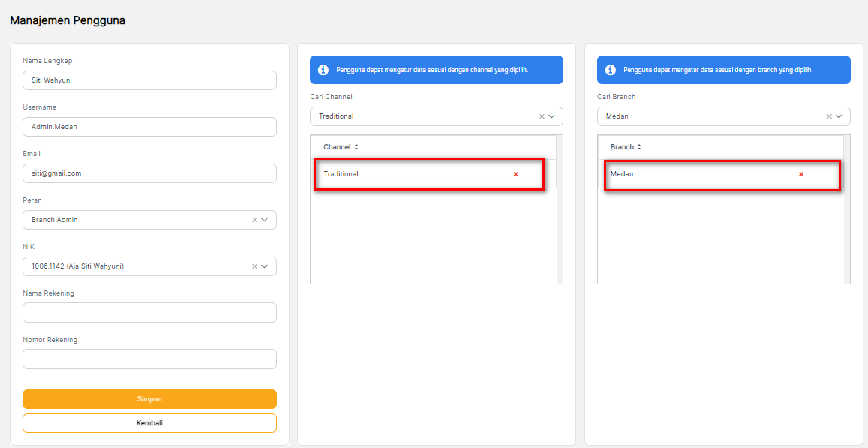Expand the Peran dropdown arrow

point(265,220)
